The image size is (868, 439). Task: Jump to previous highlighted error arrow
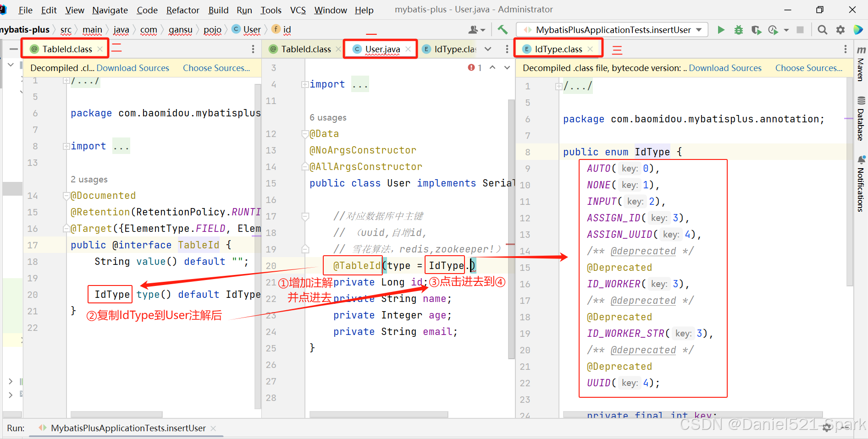492,67
